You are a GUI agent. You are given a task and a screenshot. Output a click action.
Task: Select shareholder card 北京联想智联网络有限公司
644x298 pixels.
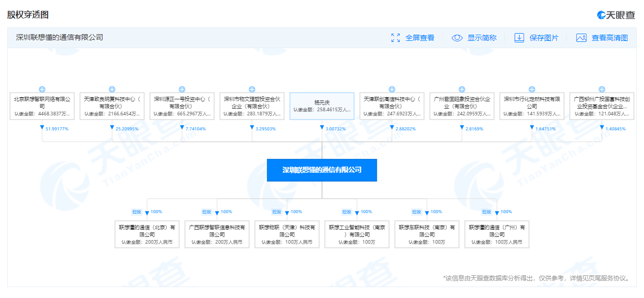pos(42,106)
